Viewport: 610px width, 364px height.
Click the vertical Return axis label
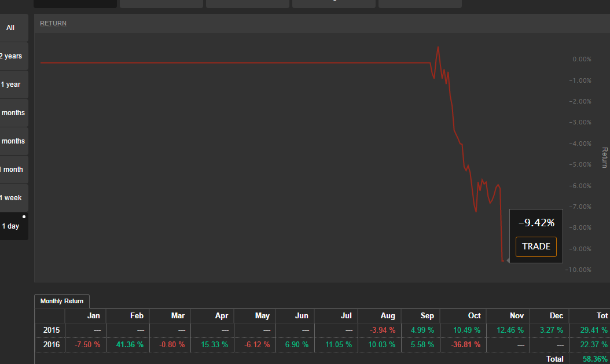605,157
